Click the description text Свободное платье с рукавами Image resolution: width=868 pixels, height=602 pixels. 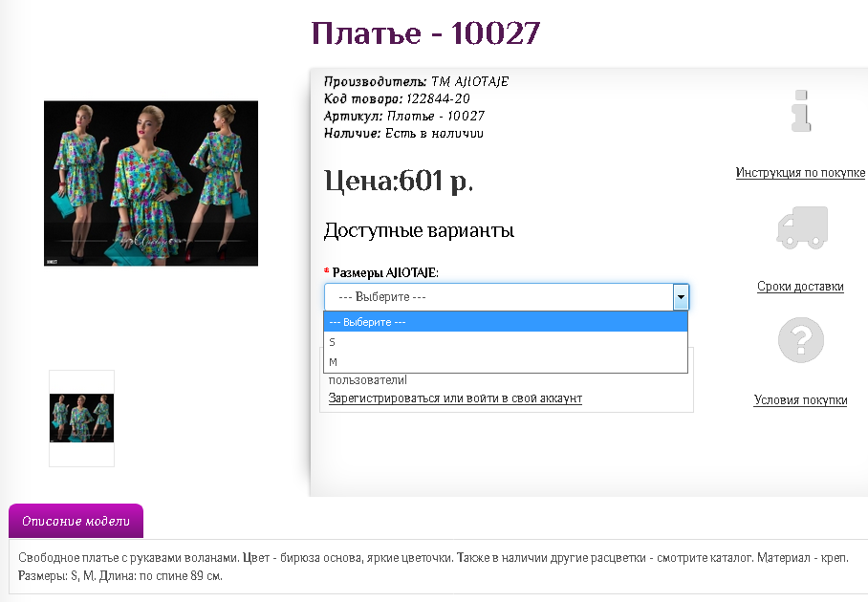pos(433,567)
